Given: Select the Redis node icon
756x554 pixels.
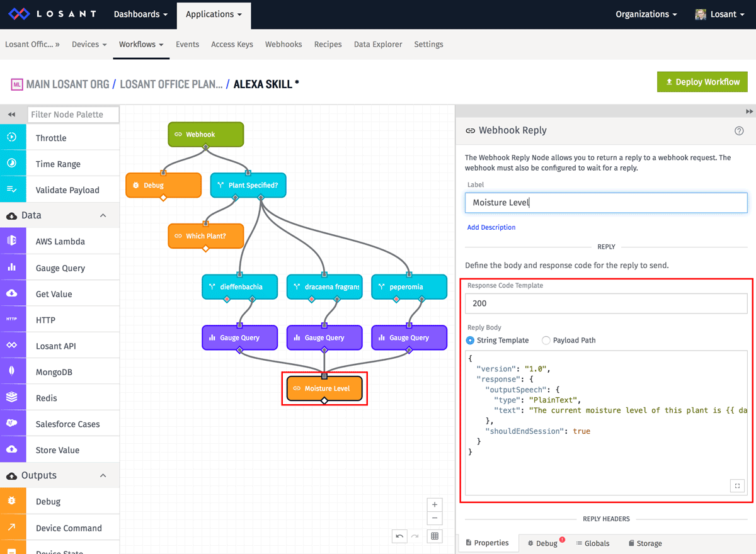Looking at the screenshot, I should 13,398.
